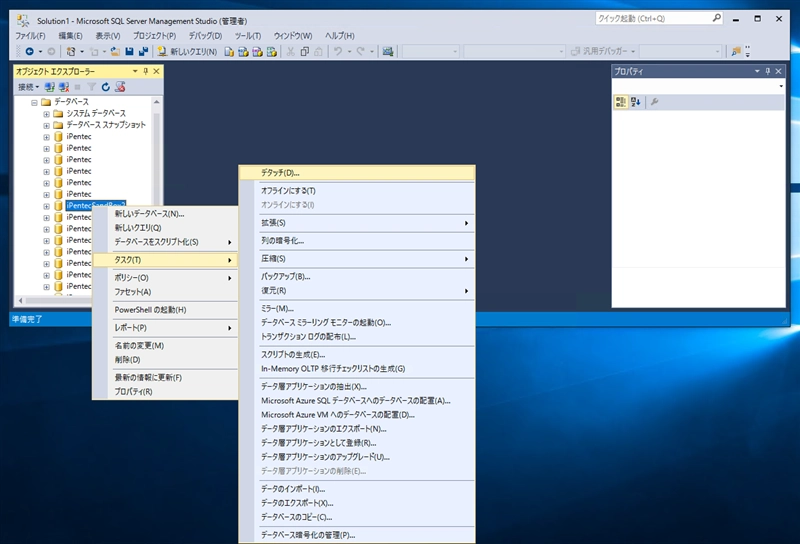Click the Object Explorer horizontal scroll left arrow
Viewport: 800px width, 544px height.
pos(20,301)
